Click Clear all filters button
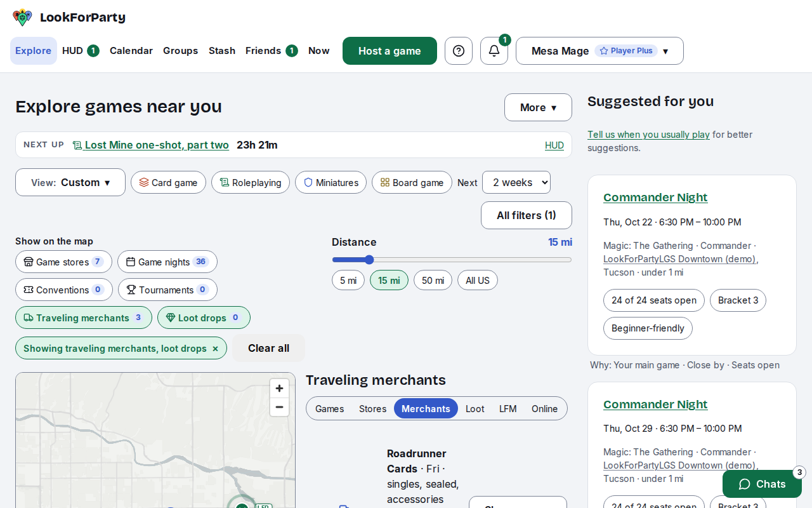This screenshot has width=812, height=508. 269,348
